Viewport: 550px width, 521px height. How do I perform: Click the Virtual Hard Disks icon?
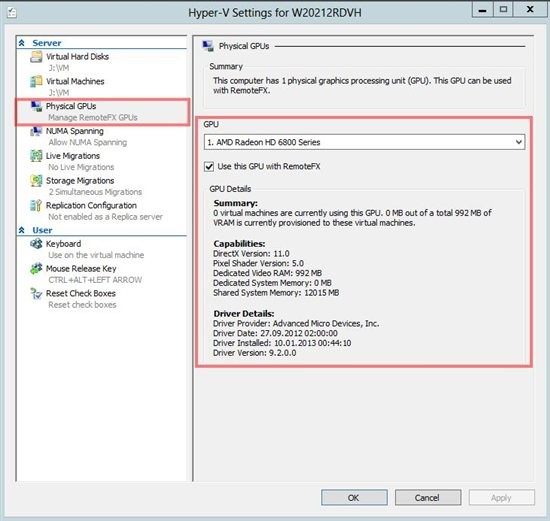[x=36, y=56]
